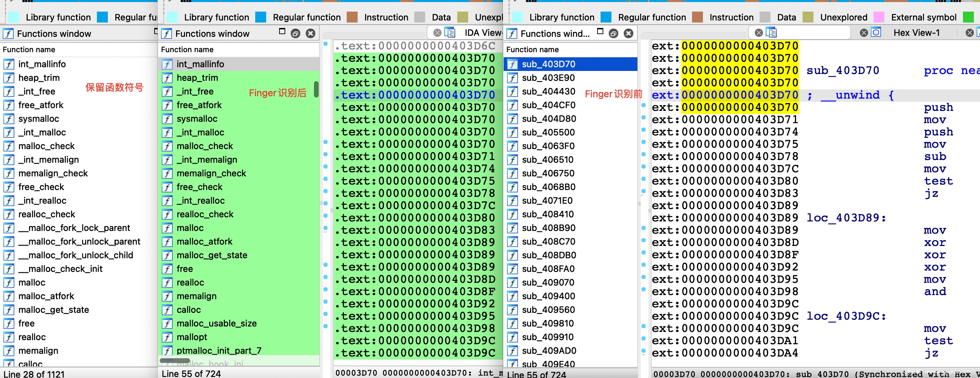Toggle breakpoint dot next to 403D8D xor line
Image resolution: width=980 pixels, height=378 pixels.
[644, 240]
